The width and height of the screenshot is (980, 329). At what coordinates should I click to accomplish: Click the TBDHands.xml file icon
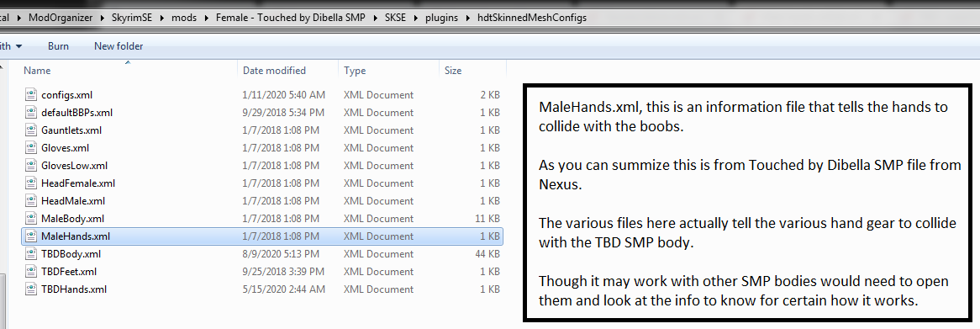[31, 289]
